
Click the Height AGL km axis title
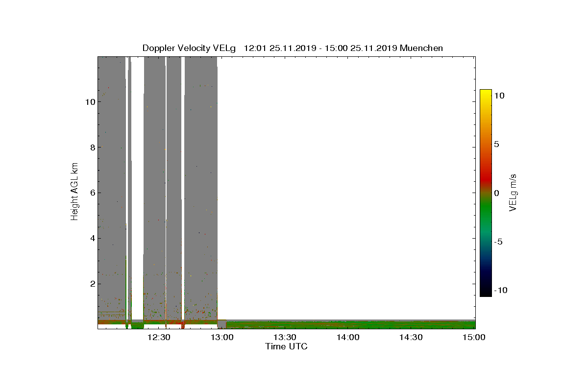74,193
